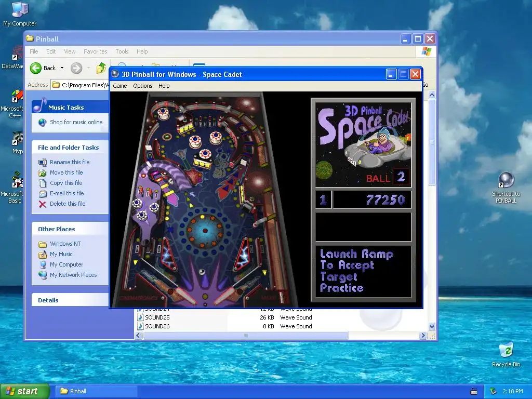Open the Favorites menu in Pinball folder window
Viewport: 532px width, 399px height.
tap(96, 51)
